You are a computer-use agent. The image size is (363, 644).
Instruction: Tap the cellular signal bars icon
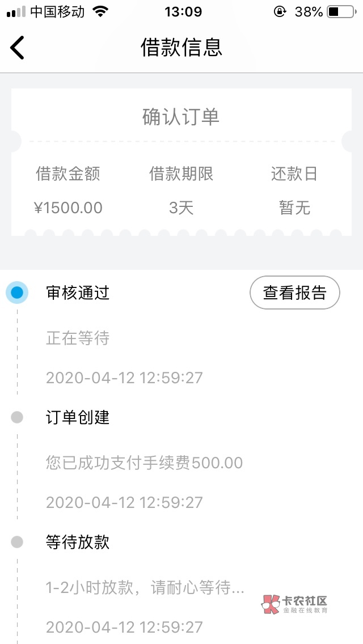pyautogui.click(x=16, y=12)
